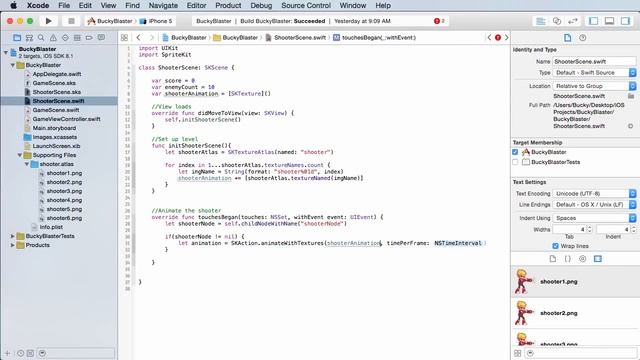Check BuckyBlasterTests target membership
The image size is (640, 360).
tap(515, 162)
